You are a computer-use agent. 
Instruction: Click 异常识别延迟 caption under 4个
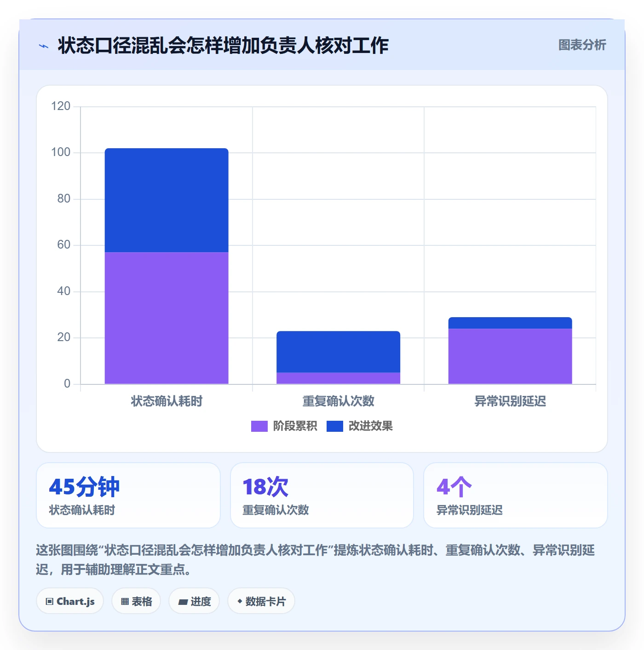[x=469, y=510]
